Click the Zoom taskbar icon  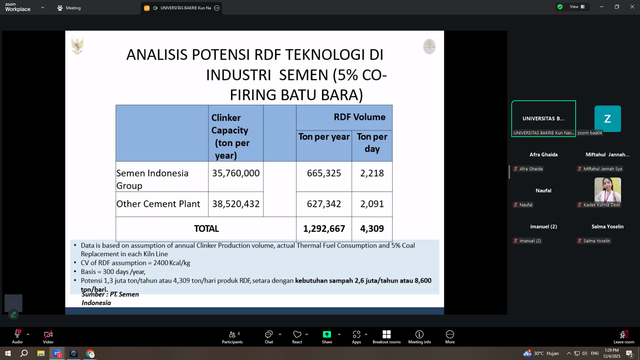(57, 353)
